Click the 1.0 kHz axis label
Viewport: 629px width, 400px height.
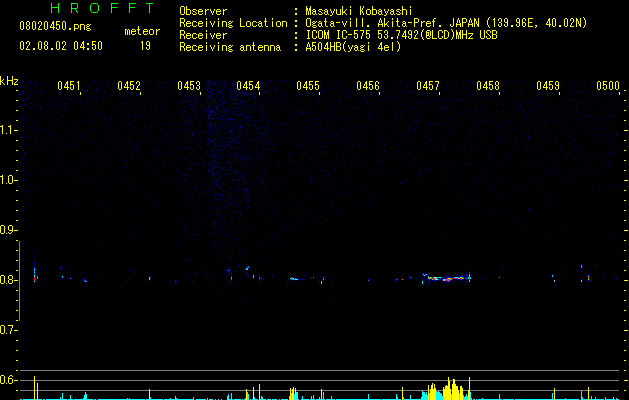[8, 180]
